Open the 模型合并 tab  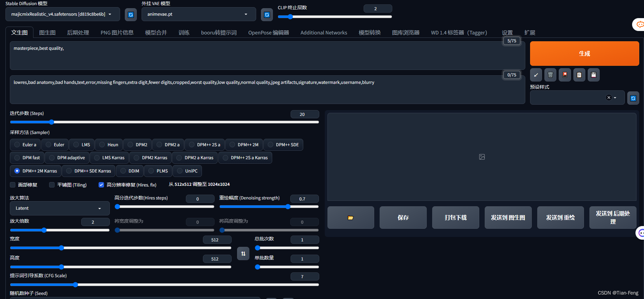(x=156, y=32)
